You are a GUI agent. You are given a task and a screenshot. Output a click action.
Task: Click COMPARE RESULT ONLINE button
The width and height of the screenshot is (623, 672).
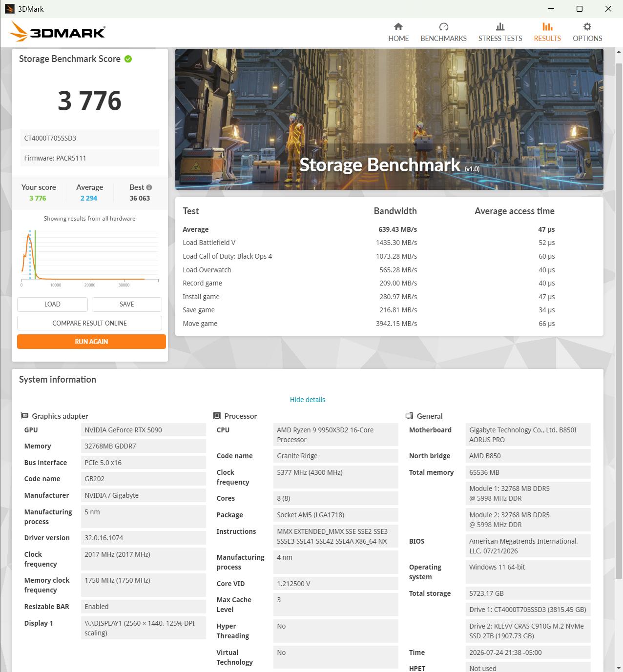pos(89,323)
